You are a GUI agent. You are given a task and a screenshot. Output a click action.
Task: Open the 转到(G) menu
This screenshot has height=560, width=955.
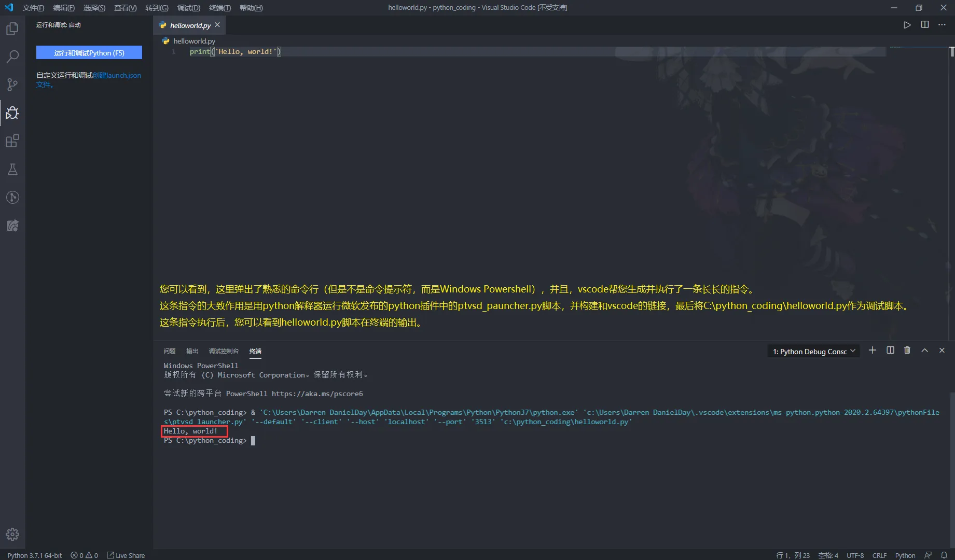click(x=157, y=8)
